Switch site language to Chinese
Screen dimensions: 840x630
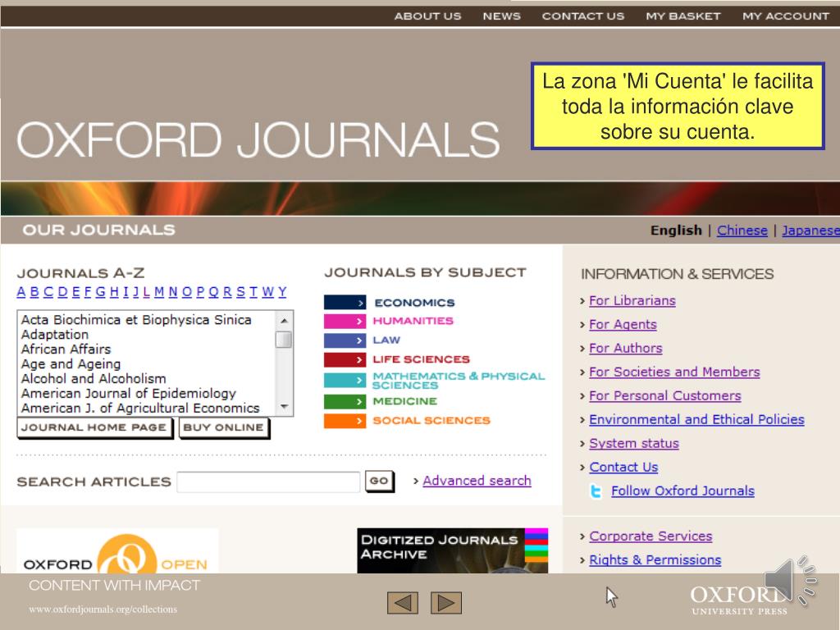(x=742, y=231)
